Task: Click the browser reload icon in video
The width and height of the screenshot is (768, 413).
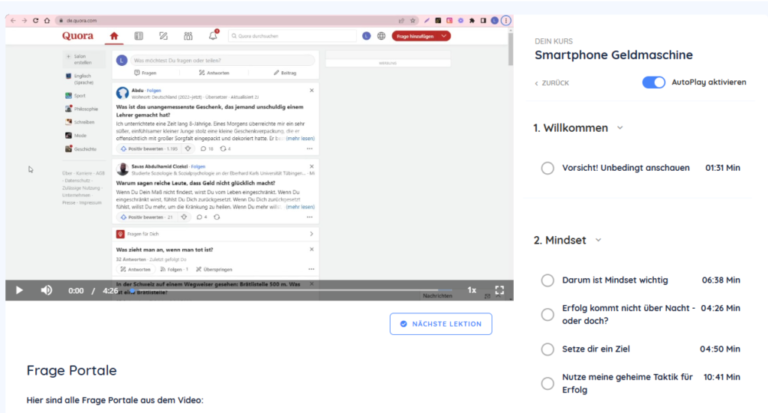Action: (x=36, y=21)
